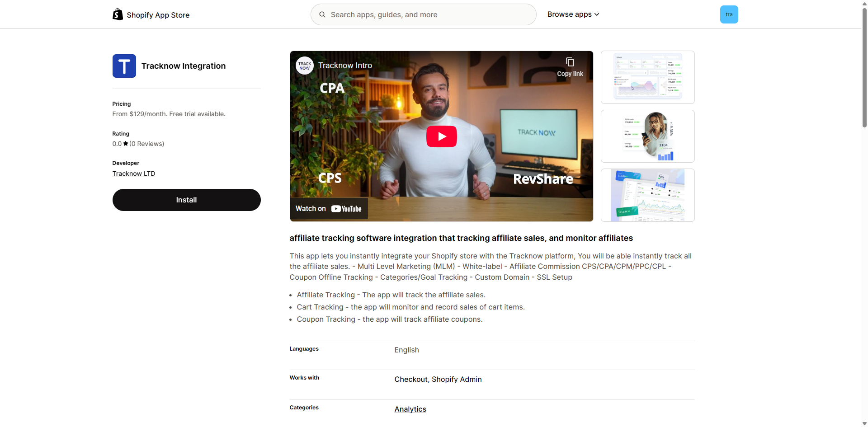Click the page's vertical scrollbar down arrow
The width and height of the screenshot is (868, 427).
pyautogui.click(x=864, y=423)
